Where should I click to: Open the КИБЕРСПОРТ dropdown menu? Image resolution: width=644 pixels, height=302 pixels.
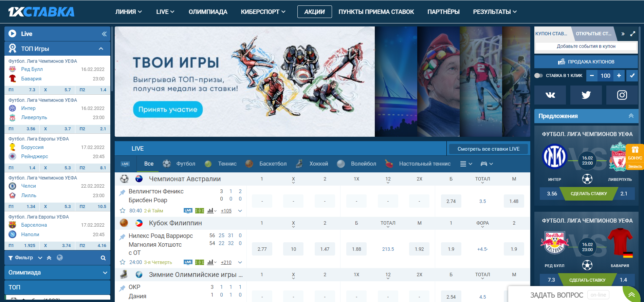[x=263, y=12]
